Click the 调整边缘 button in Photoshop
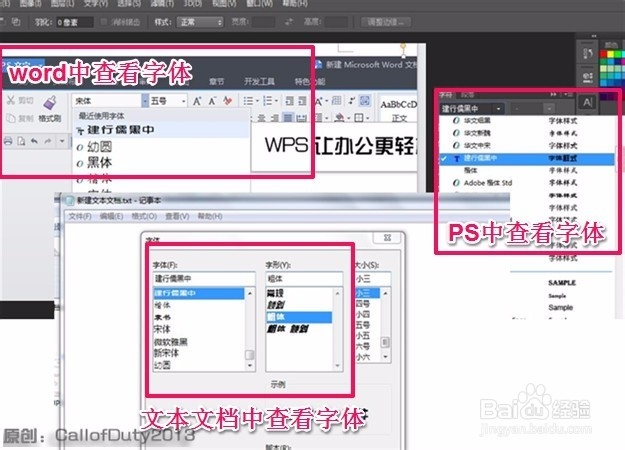This screenshot has height=450, width=625. 386,22
